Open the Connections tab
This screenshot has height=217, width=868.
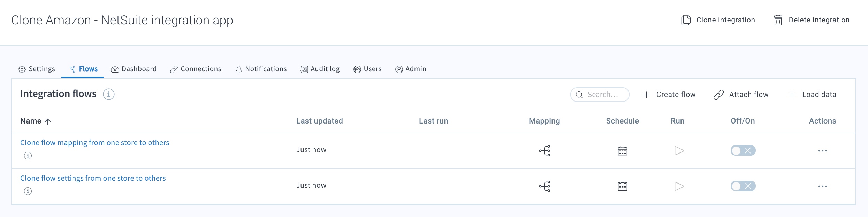coord(196,69)
